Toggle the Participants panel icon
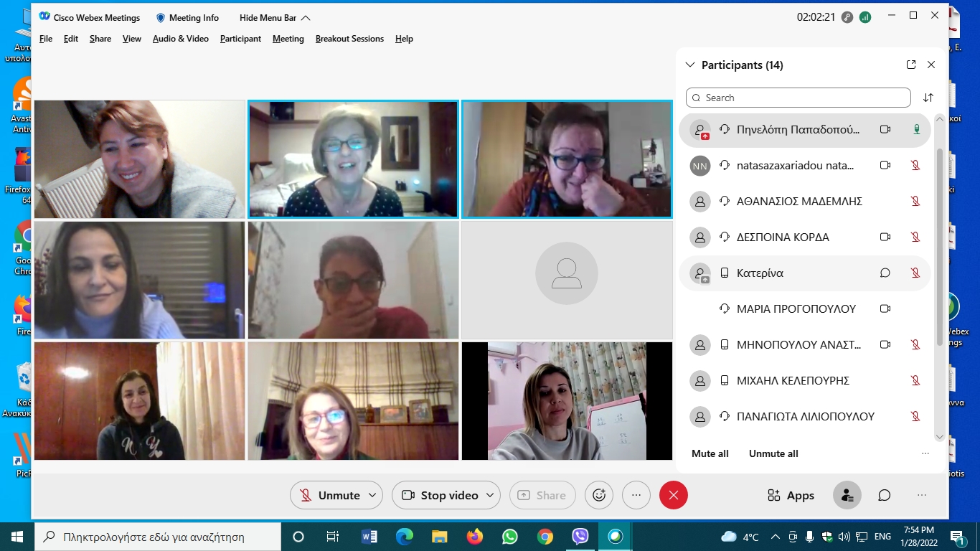This screenshot has height=551, width=980. pos(847,495)
